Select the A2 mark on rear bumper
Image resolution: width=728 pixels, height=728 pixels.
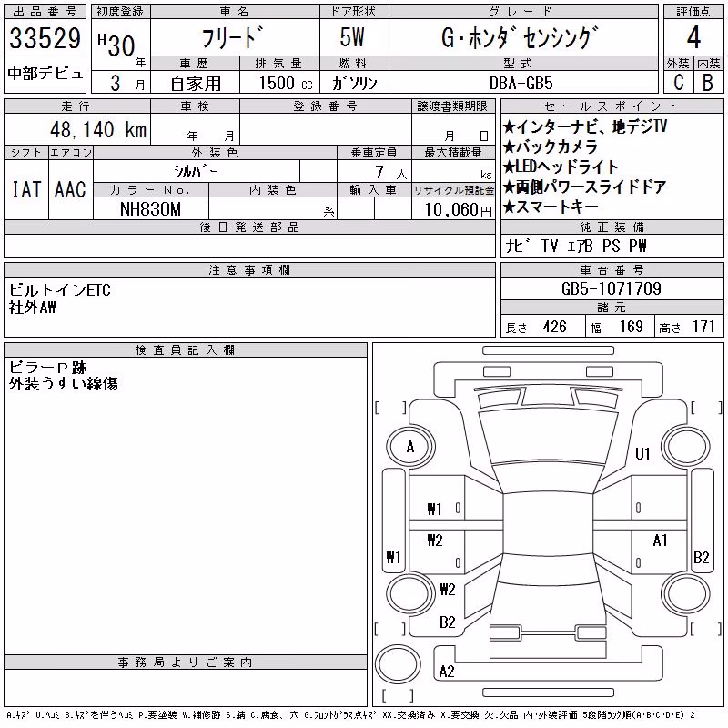pos(447,672)
